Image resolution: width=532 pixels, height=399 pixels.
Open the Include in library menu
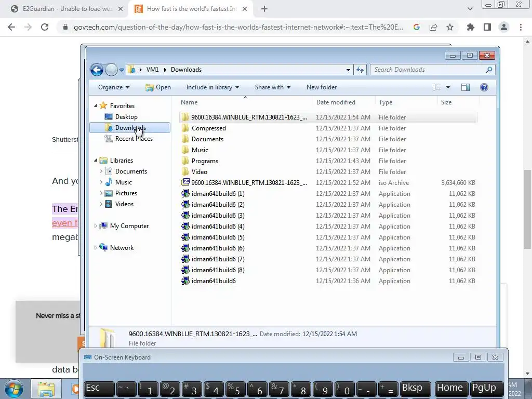(212, 87)
